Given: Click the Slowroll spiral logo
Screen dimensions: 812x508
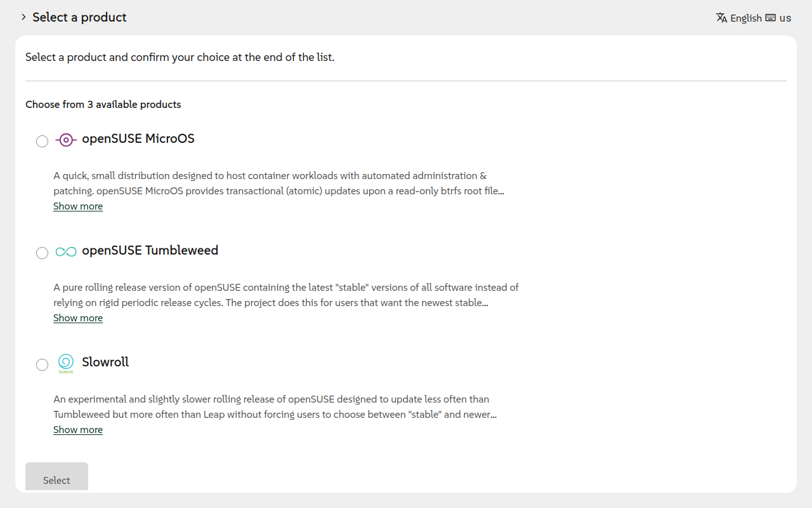Looking at the screenshot, I should (65, 363).
